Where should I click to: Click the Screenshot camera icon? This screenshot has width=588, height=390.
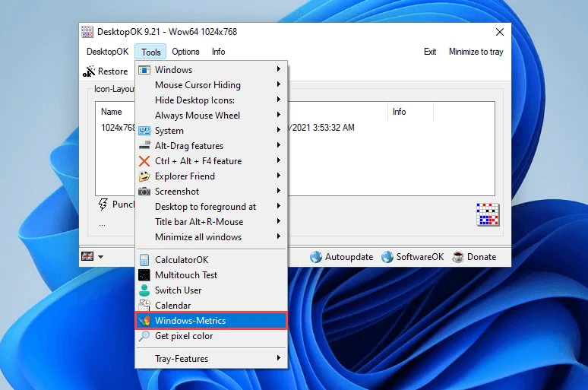click(x=144, y=192)
